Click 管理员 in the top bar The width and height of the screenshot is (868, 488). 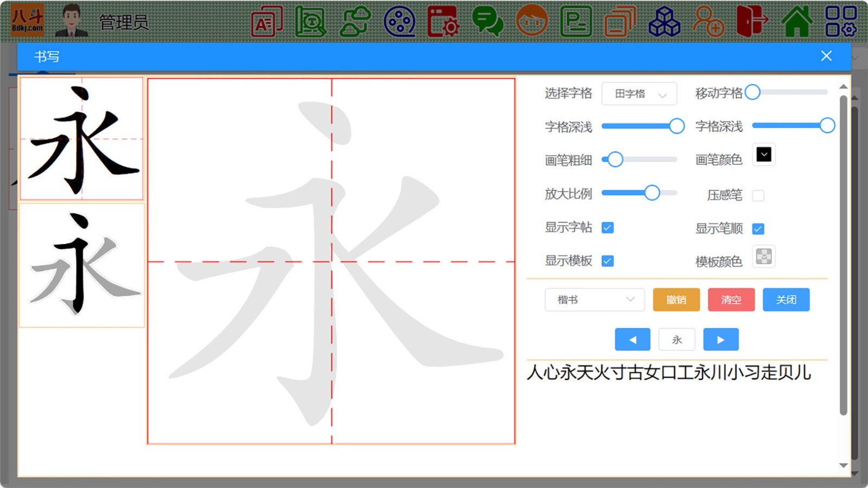tap(124, 21)
